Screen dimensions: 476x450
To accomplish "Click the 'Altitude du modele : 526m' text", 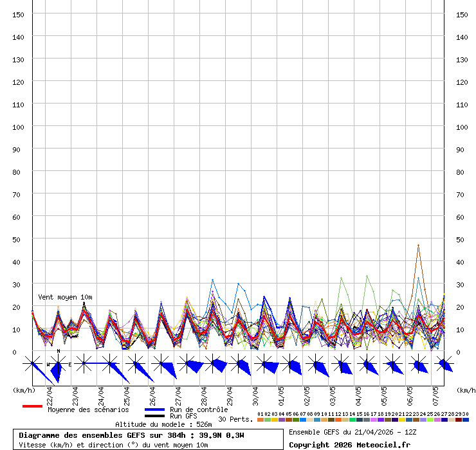I will tap(163, 424).
